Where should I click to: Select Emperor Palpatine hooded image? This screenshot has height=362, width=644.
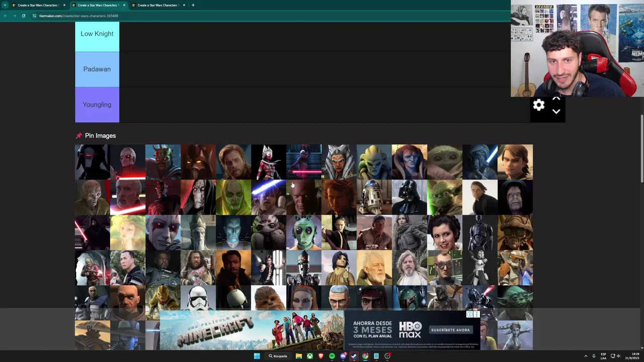(x=515, y=197)
